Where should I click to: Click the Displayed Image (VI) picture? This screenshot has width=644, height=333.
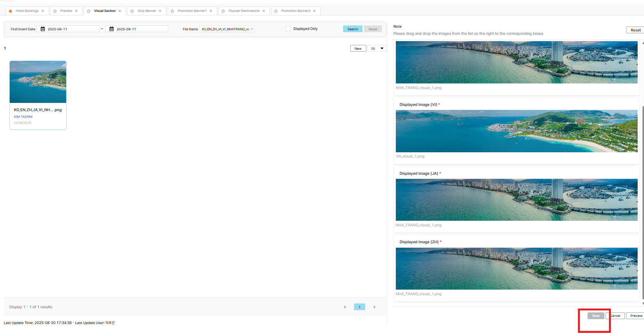click(517, 131)
